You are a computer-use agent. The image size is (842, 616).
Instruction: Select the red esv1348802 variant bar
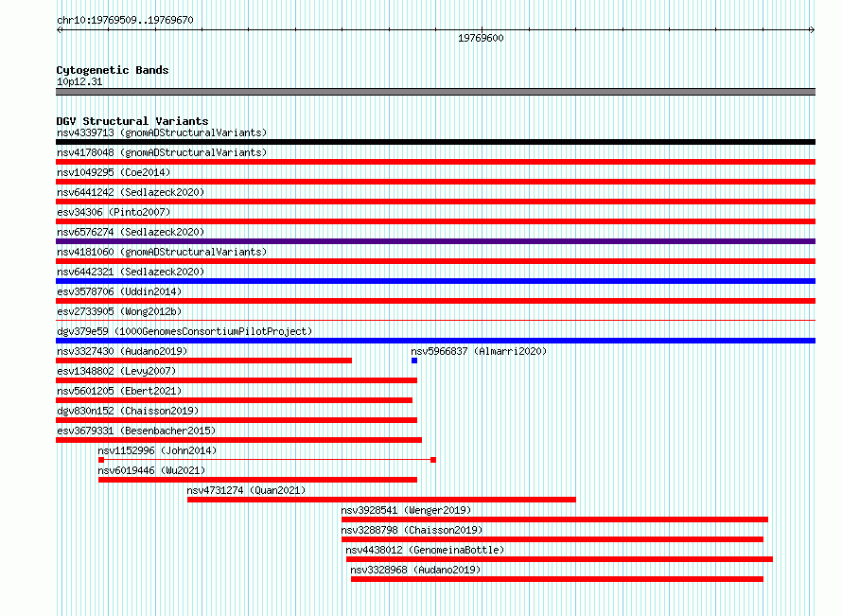tap(237, 380)
